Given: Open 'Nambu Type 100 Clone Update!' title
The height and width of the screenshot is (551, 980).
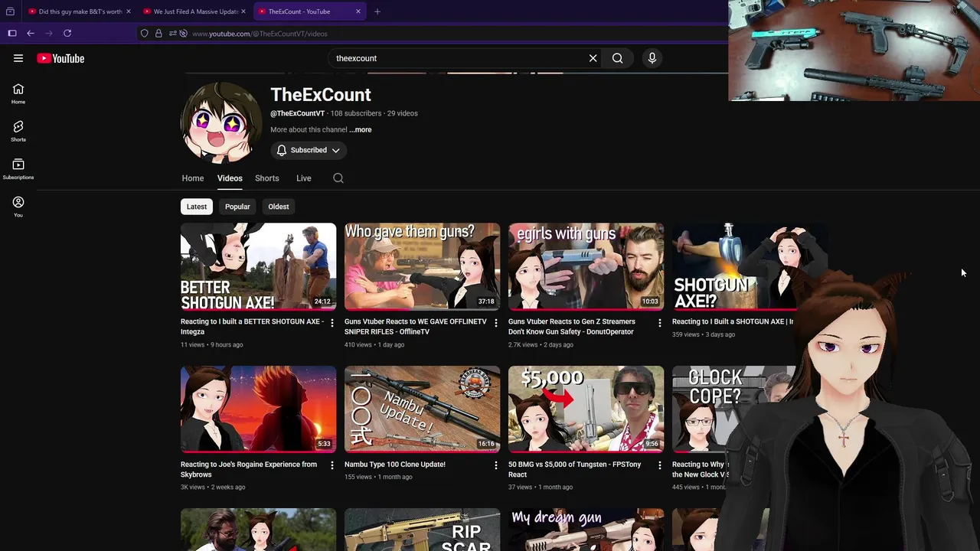Looking at the screenshot, I should 395,465.
